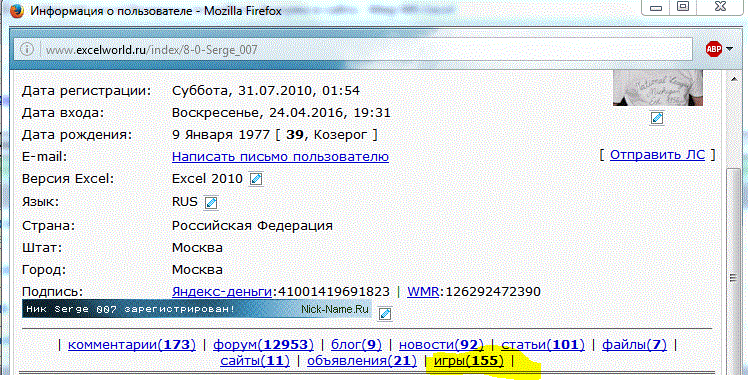This screenshot has height=380, width=748.
Task: Click the Nick-Name.Ru registration banner
Action: click(197, 309)
